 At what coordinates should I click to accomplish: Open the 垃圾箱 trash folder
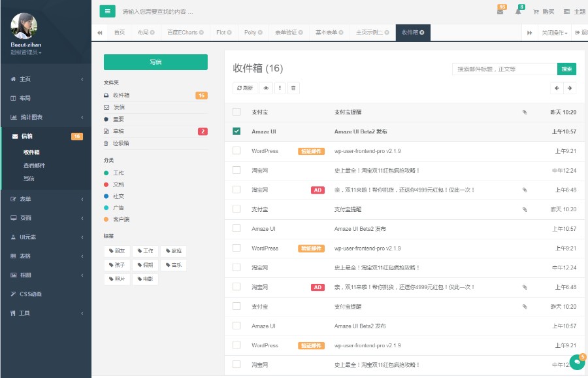point(155,143)
